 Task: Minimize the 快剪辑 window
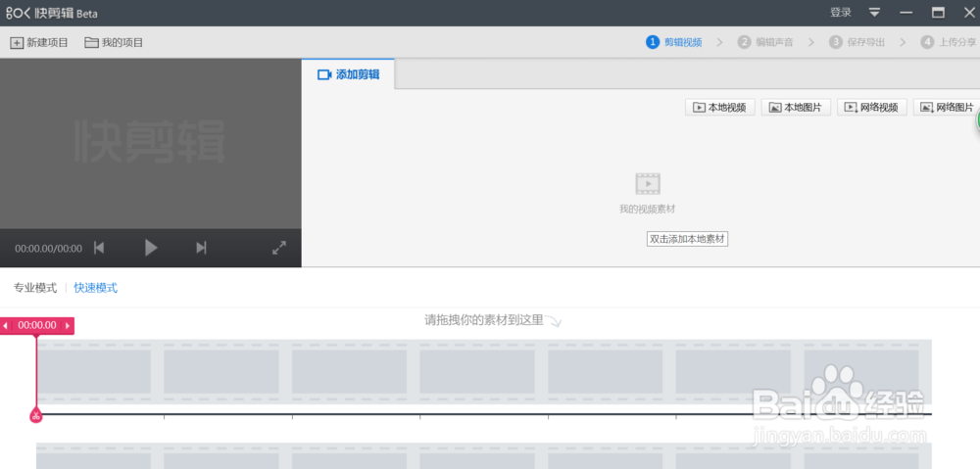[x=906, y=13]
